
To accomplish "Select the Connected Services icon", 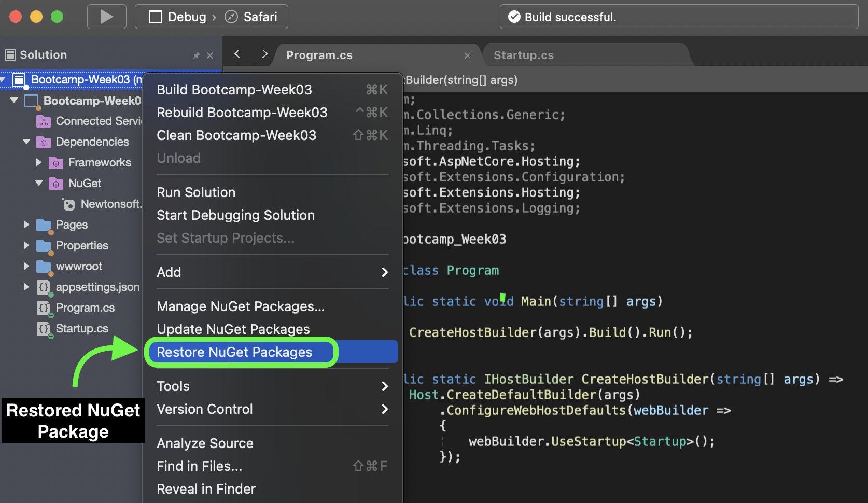I will point(44,121).
